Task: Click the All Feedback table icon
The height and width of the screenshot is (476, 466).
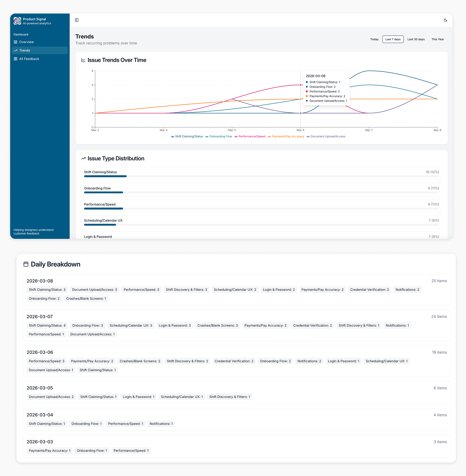Action: [16, 59]
